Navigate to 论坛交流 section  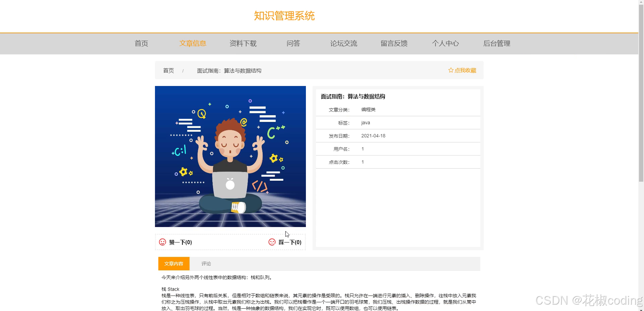(344, 43)
